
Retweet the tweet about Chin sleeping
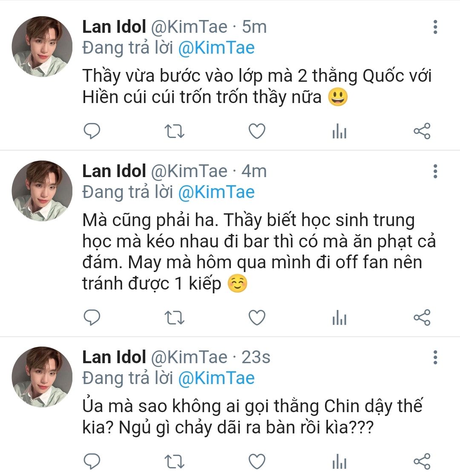(174, 462)
